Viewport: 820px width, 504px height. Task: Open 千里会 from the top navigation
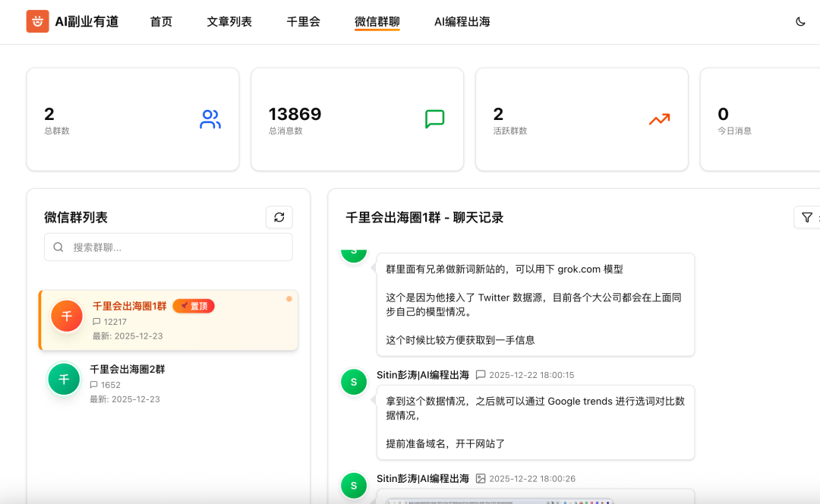coord(303,22)
